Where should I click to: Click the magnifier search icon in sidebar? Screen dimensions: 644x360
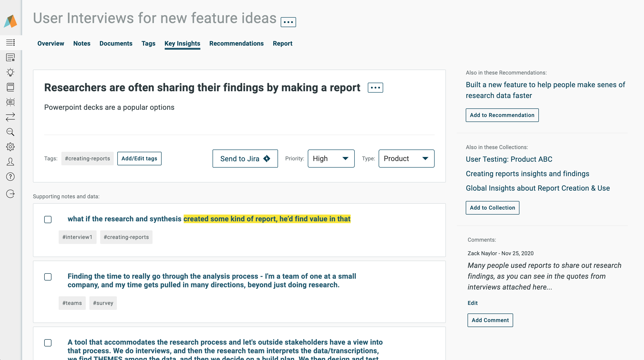coord(10,132)
